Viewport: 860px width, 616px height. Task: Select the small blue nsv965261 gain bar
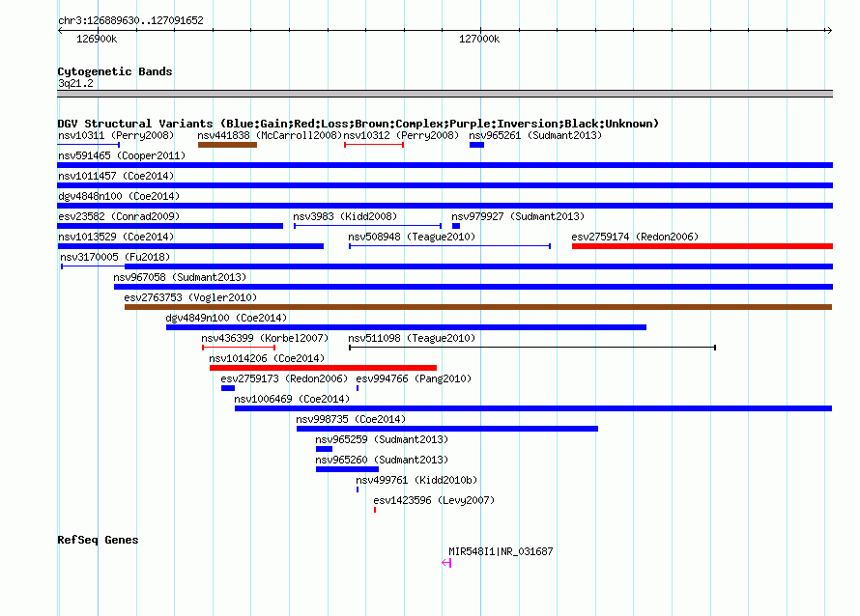[476, 145]
